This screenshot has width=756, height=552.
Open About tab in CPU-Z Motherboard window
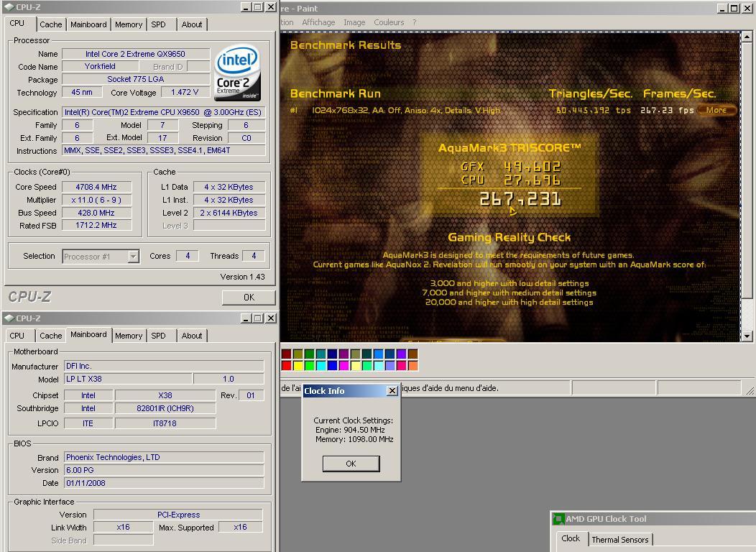tap(192, 336)
